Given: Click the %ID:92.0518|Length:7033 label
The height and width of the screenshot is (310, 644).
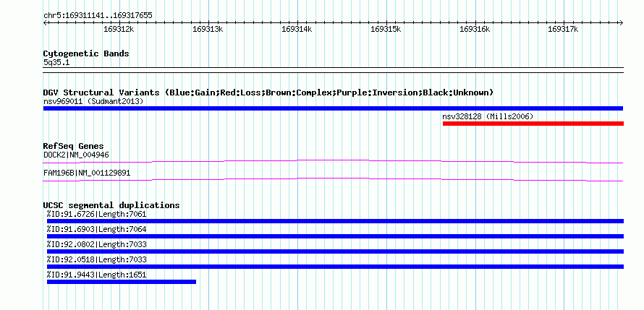Looking at the screenshot, I should point(96,259).
